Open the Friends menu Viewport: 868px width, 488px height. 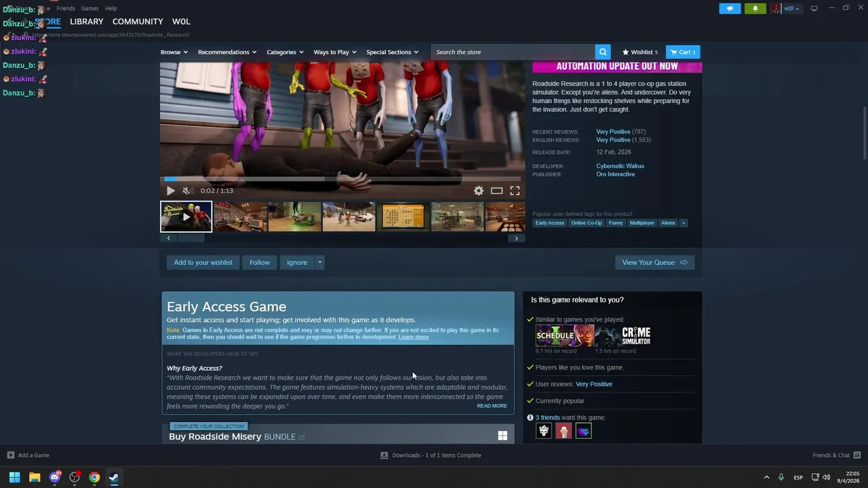(66, 8)
